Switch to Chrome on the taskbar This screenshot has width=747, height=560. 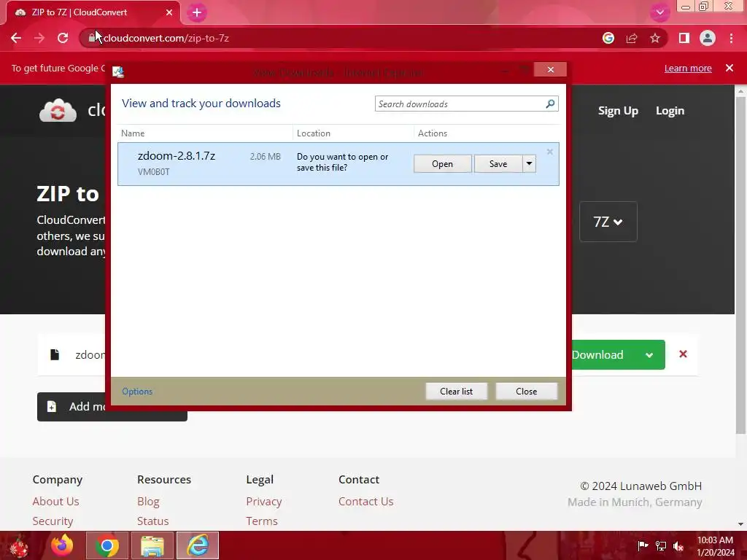tap(107, 545)
